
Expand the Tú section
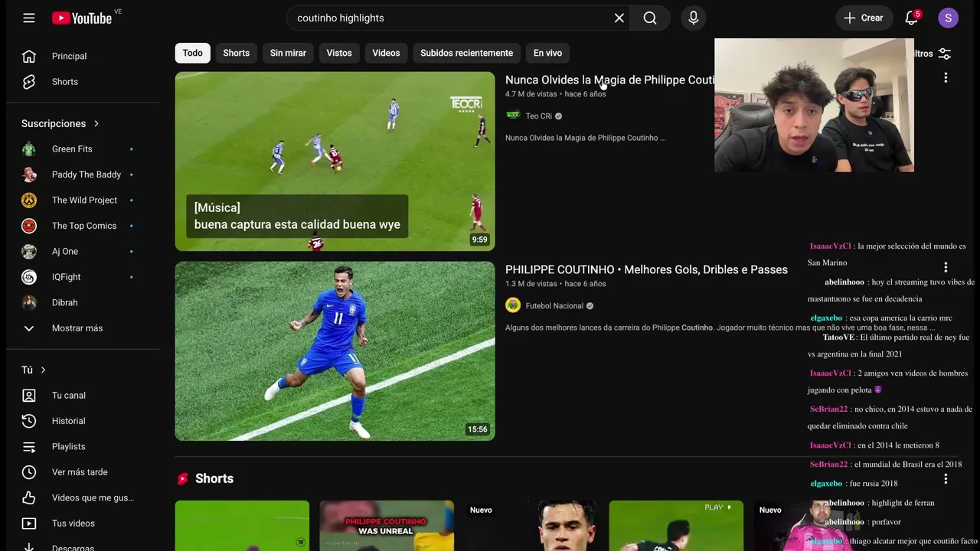34,370
